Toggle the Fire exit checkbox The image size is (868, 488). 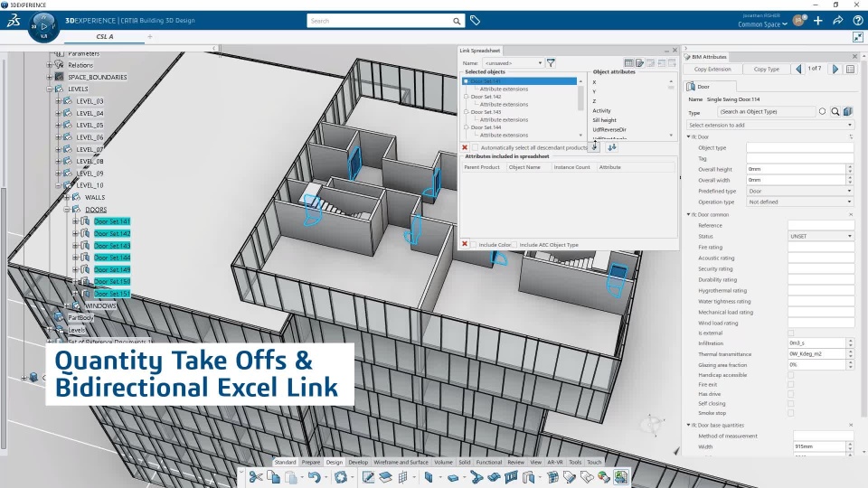[791, 385]
